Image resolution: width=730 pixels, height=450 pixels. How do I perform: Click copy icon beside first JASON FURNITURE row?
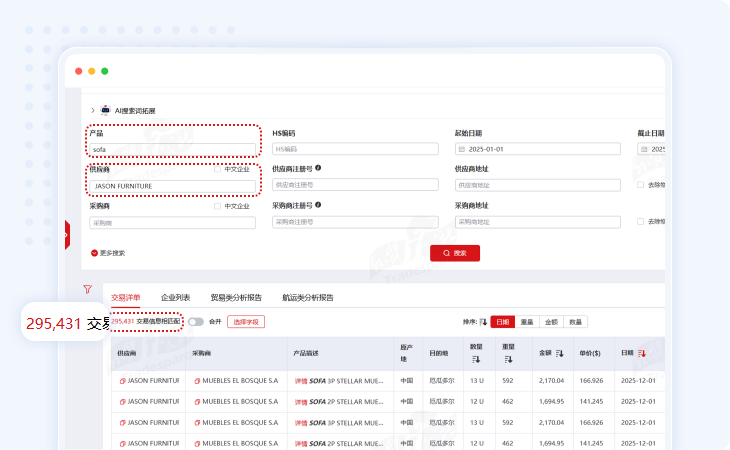click(122, 381)
